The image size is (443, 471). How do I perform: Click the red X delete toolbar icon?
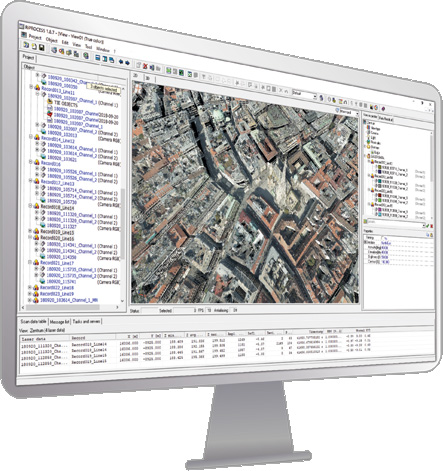click(145, 66)
